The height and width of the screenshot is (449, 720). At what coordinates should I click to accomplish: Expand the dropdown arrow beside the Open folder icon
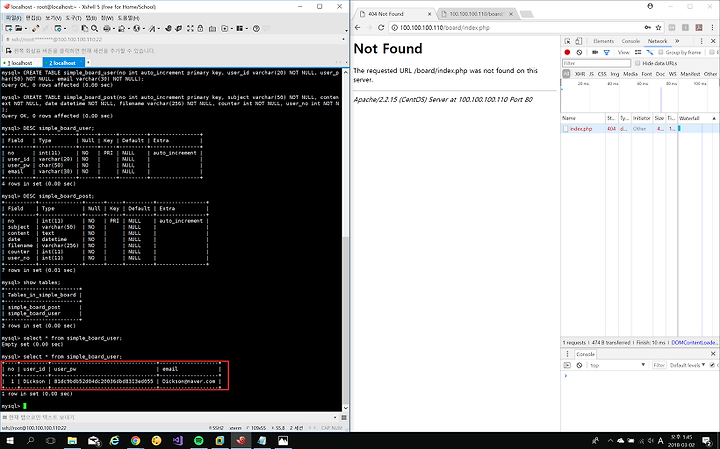26,28
